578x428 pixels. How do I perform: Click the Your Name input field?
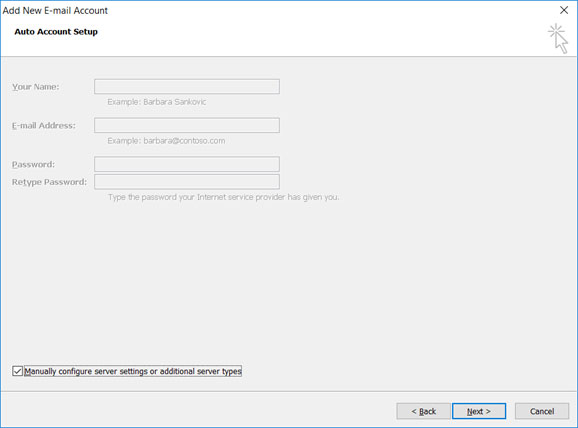[x=187, y=86]
